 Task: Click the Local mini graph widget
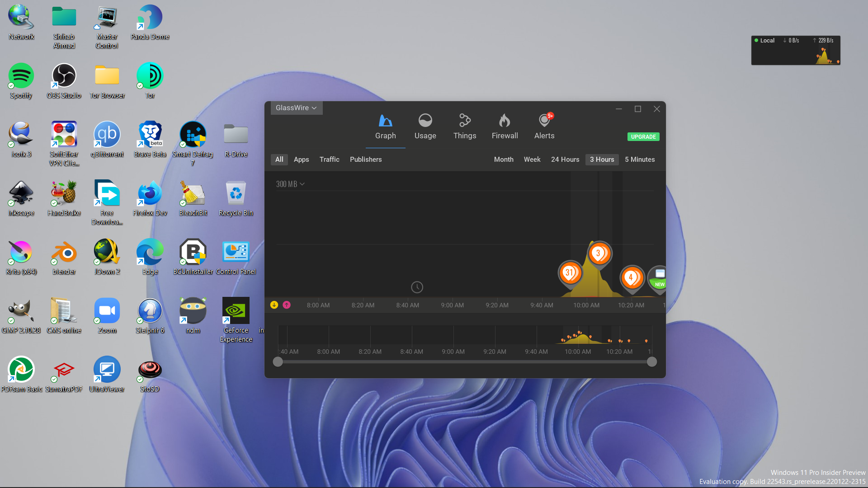click(x=796, y=50)
